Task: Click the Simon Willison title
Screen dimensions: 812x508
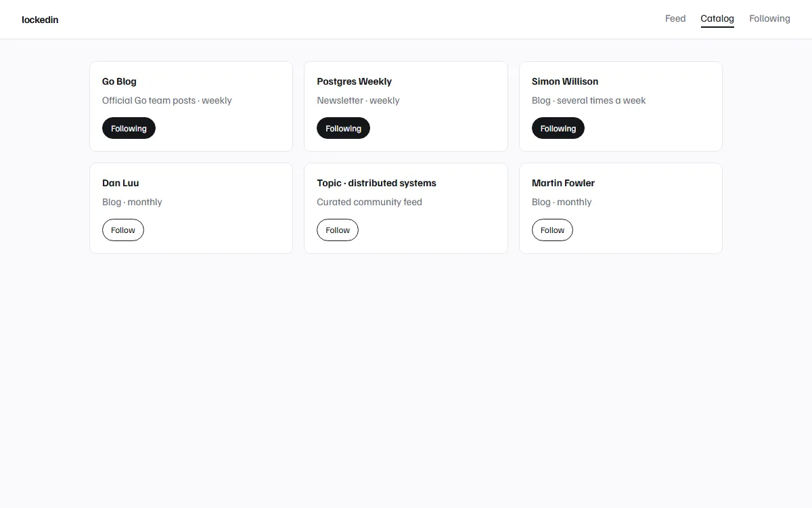Action: tap(565, 81)
